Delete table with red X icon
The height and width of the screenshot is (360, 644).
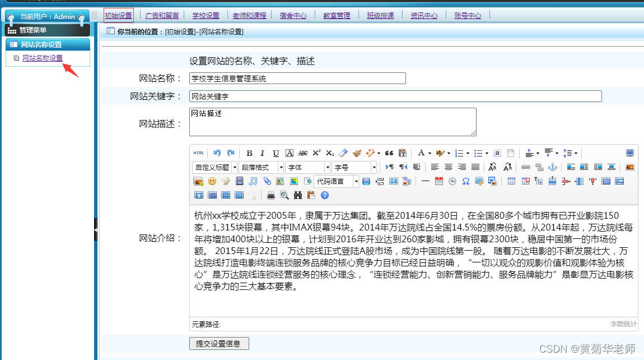pyautogui.click(x=525, y=181)
